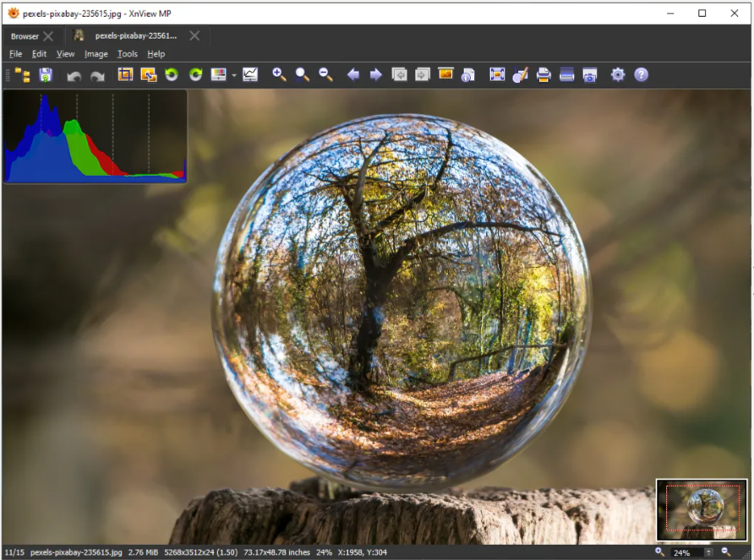Open XnView MP settings

pos(617,74)
